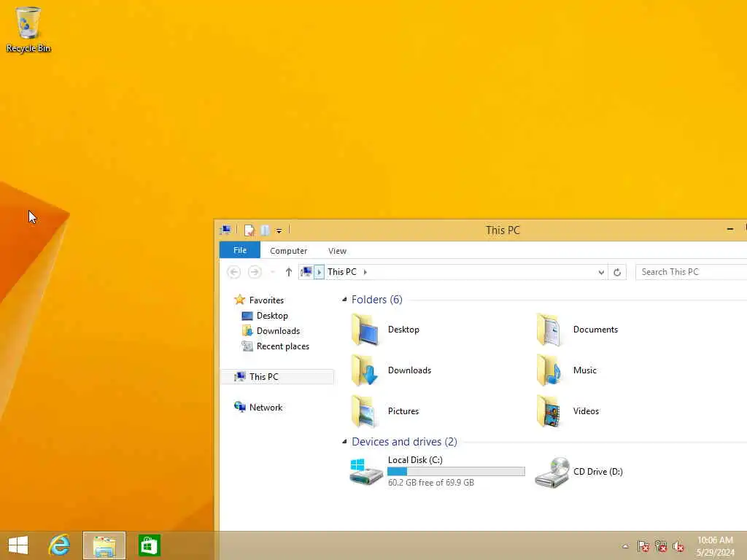Open the network status tray icon
The image size is (747, 560).
pos(661,546)
